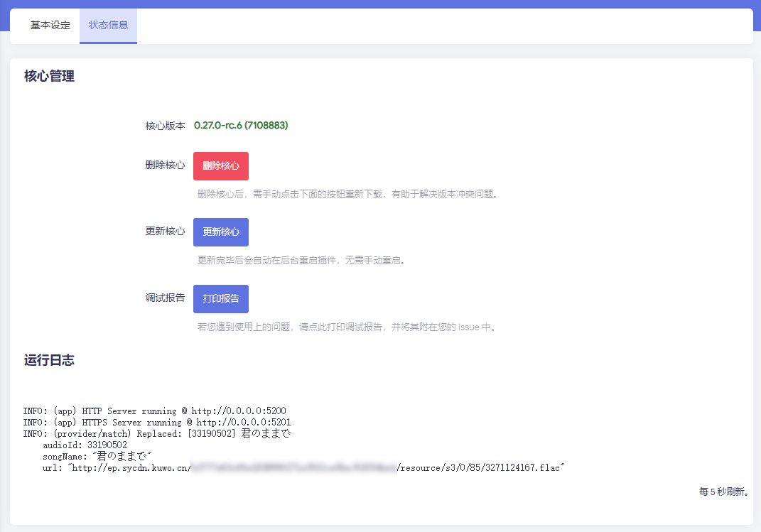
Task: Click the HTTP Server port 5200 log line
Action: coord(155,411)
